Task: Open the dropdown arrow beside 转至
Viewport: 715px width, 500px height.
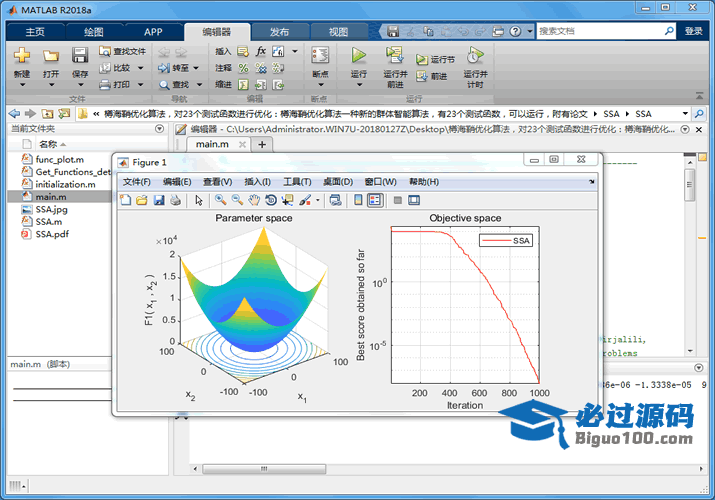Action: [196, 68]
